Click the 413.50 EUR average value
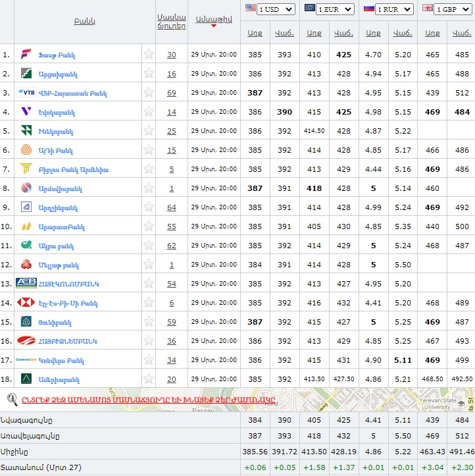Screen dimensions: 475x476 click(x=314, y=452)
